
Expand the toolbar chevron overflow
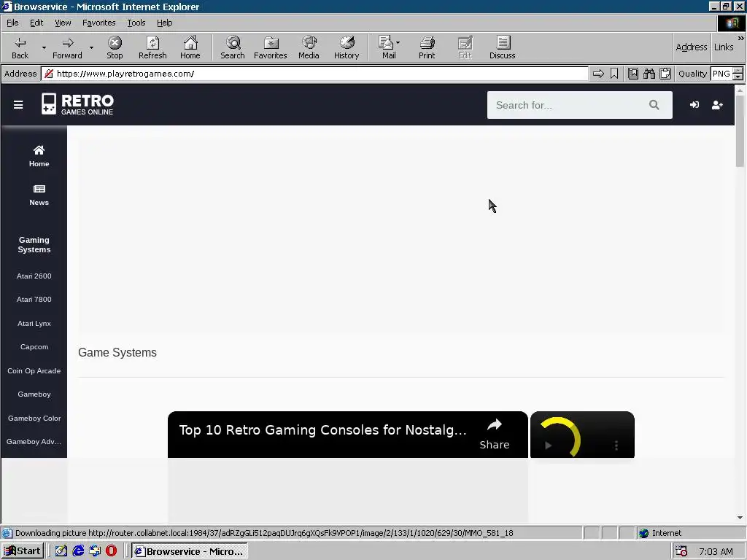tap(741, 38)
